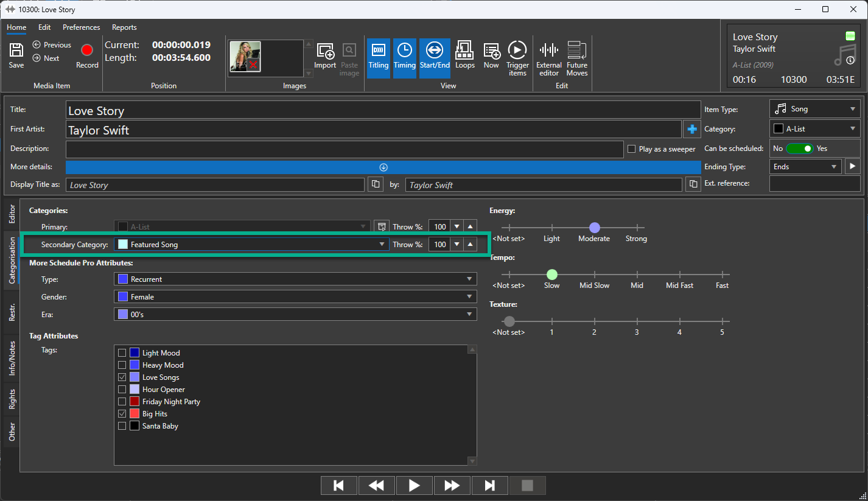Screen dimensions: 868x501
Task: Check the Friday Night Party tag
Action: pyautogui.click(x=122, y=402)
